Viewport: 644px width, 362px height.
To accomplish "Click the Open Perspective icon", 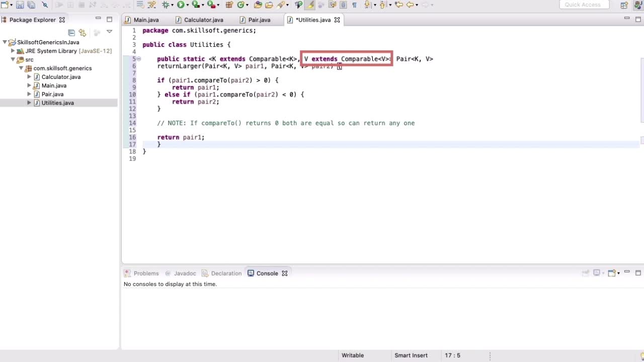I will click(x=624, y=5).
